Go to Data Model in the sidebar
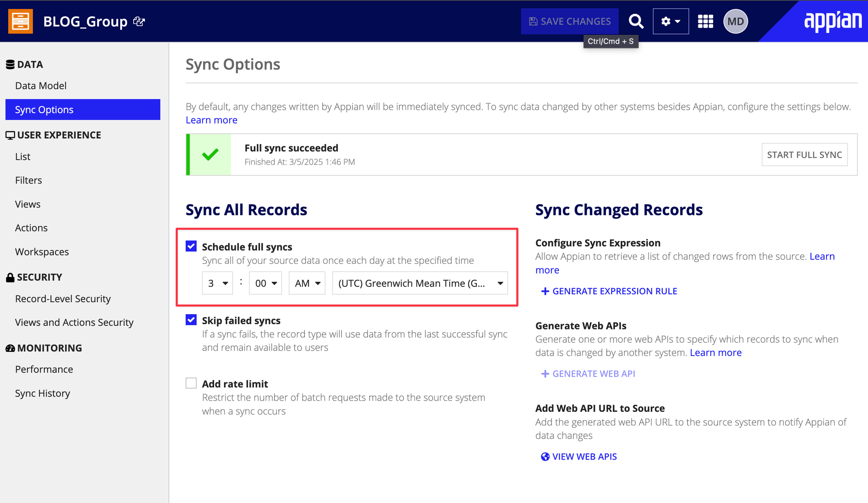This screenshot has width=868, height=503. point(41,86)
